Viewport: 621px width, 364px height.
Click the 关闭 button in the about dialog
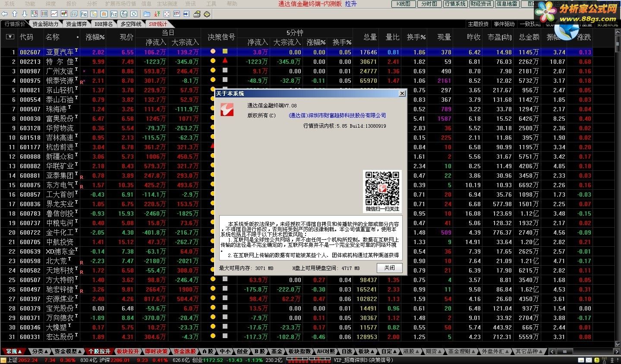390,268
